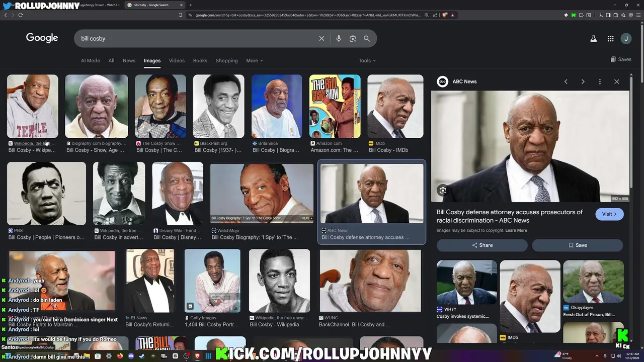Start a voice search with the microphone icon
This screenshot has height=362, width=644.
[339, 39]
